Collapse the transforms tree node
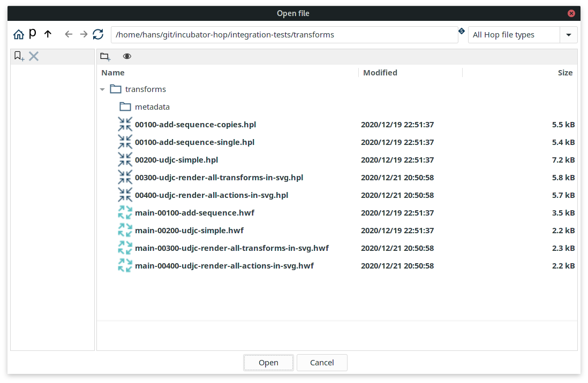Image resolution: width=588 pixels, height=383 pixels. 102,89
